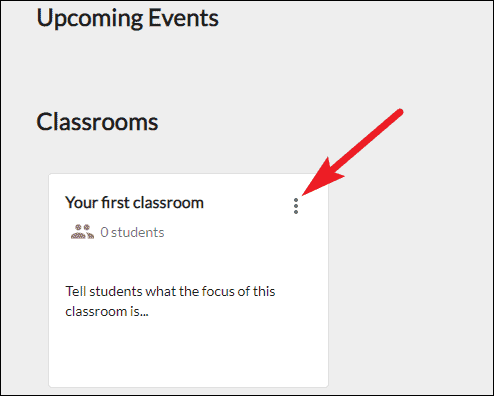Click the students group icon
The height and width of the screenshot is (396, 494).
[82, 232]
